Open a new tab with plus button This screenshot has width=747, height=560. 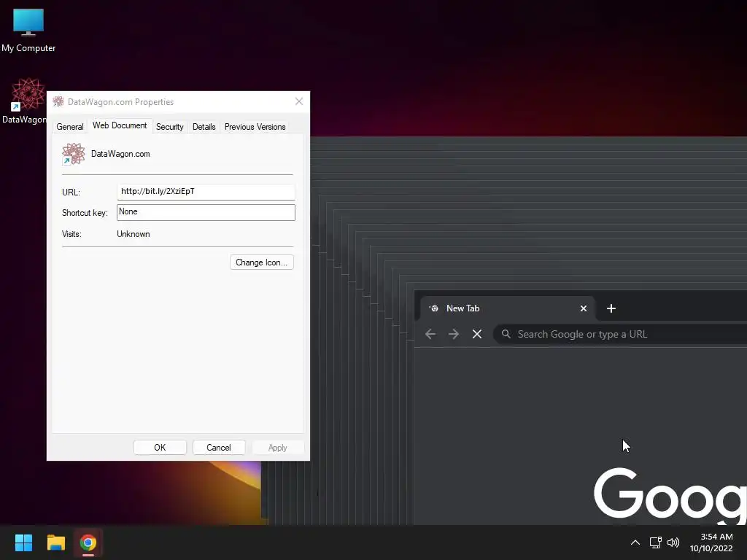(x=611, y=308)
